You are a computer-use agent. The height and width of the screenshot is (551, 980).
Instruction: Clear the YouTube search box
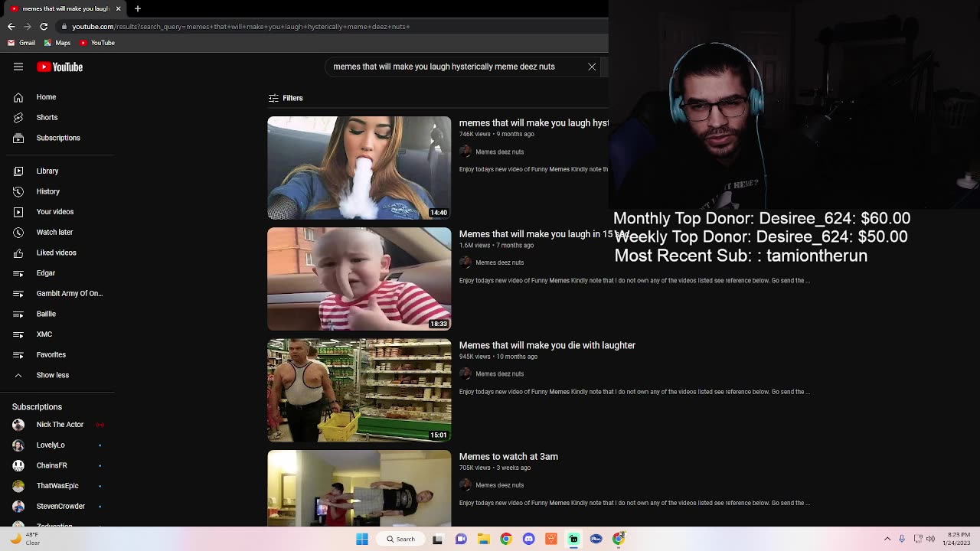pos(592,67)
